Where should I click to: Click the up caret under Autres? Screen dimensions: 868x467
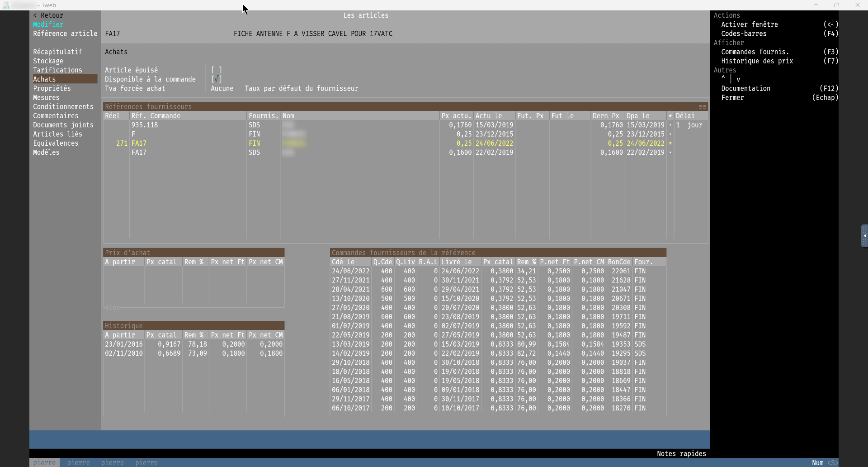[723, 79]
